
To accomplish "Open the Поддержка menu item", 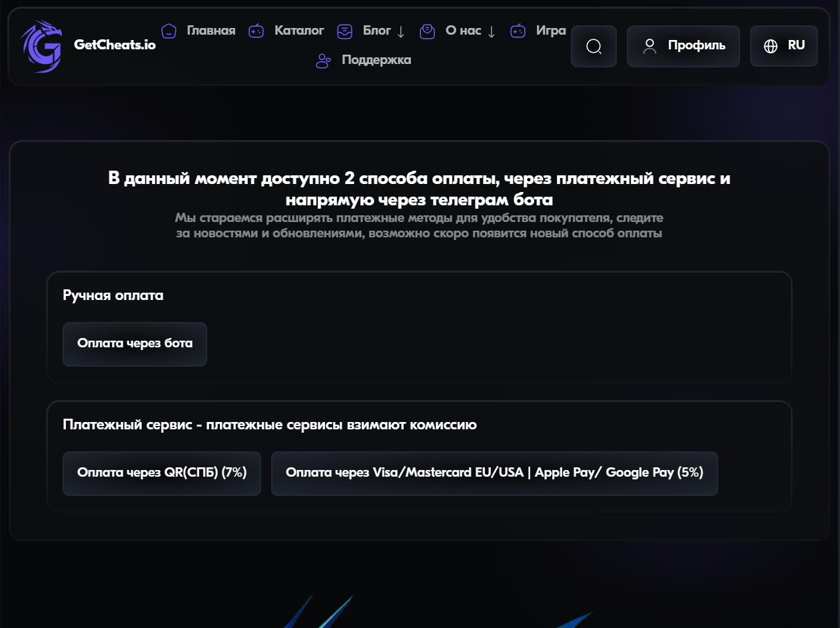I will [376, 60].
